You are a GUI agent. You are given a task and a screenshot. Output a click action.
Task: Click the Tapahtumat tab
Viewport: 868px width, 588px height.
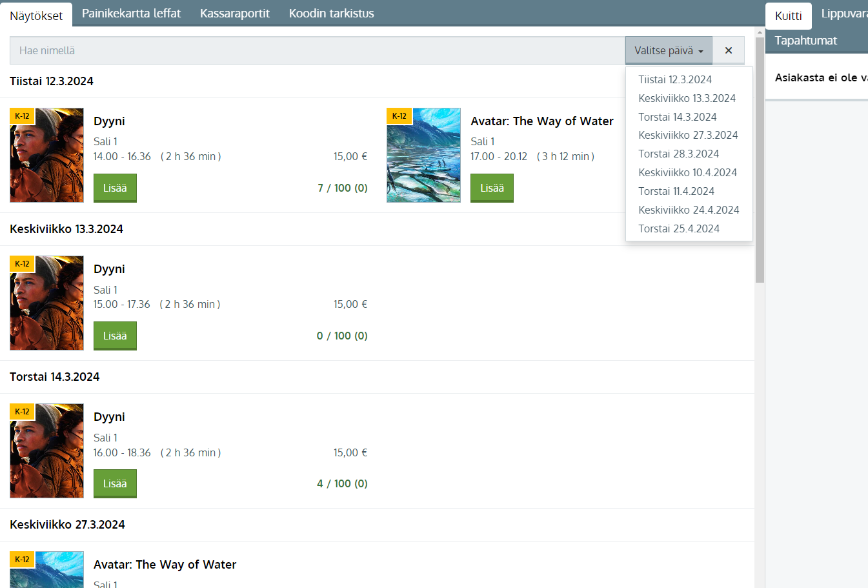click(x=805, y=41)
